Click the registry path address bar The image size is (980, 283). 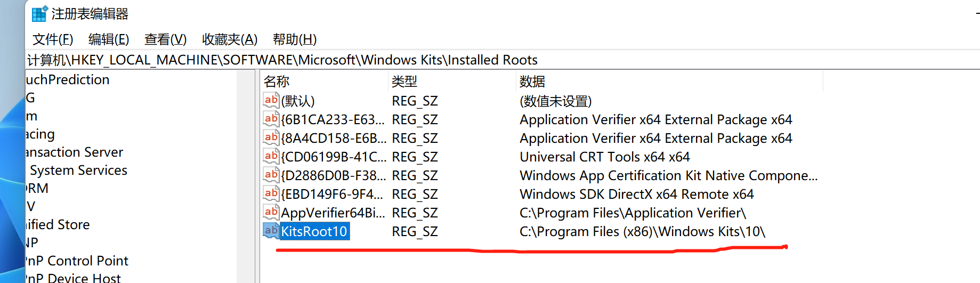tap(503, 60)
